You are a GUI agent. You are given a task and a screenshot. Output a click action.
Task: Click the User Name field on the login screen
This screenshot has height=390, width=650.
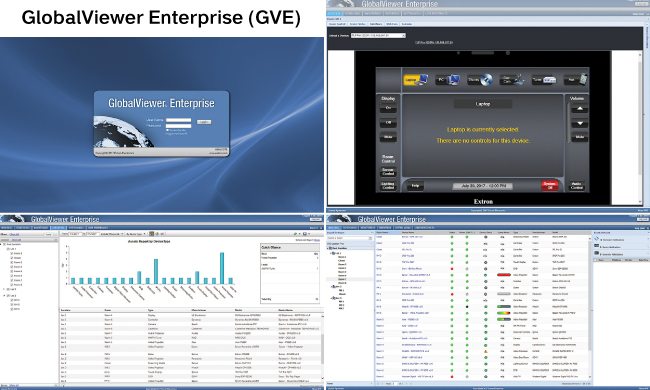point(178,120)
